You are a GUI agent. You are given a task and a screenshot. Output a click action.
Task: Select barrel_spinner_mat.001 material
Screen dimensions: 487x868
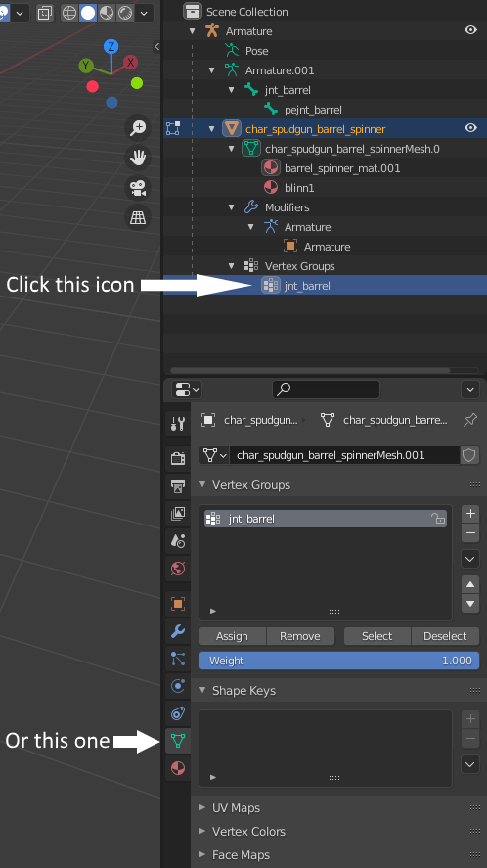[342, 168]
